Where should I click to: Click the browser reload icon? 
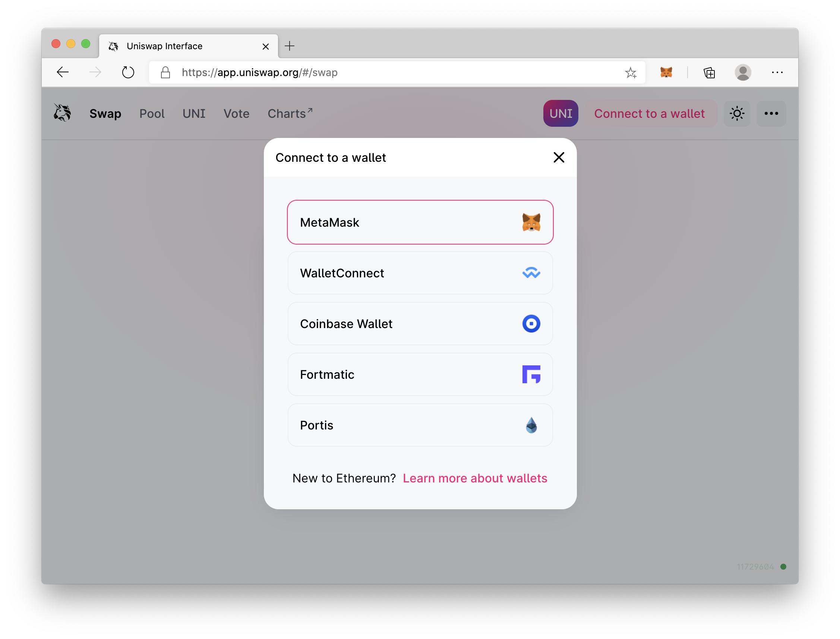[x=128, y=72]
